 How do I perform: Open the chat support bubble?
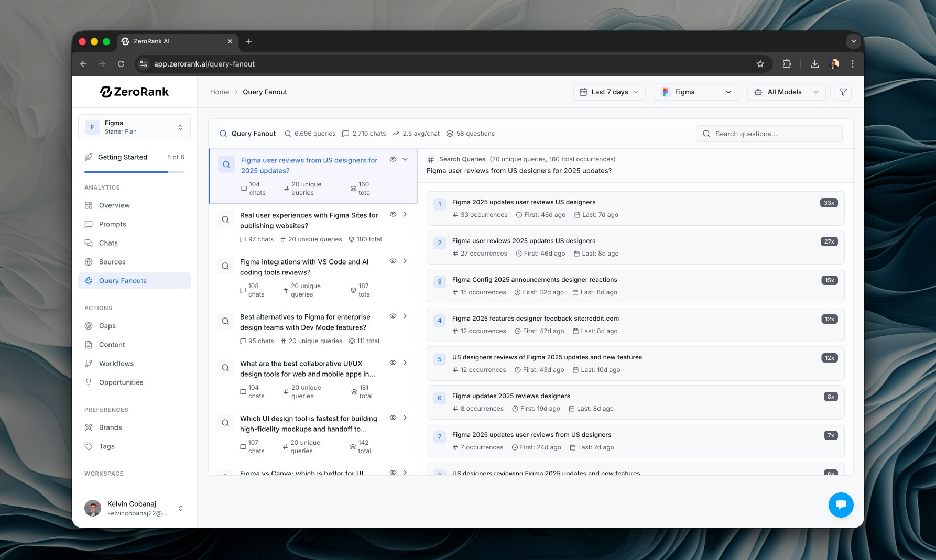coord(841,504)
